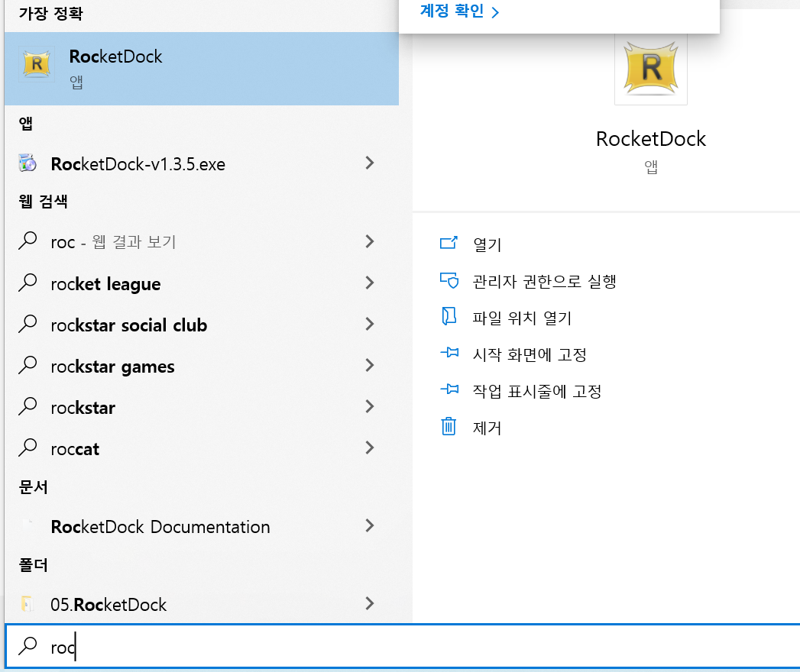Select the 'roccat' suggestion
The image size is (800, 672).
tap(202, 448)
